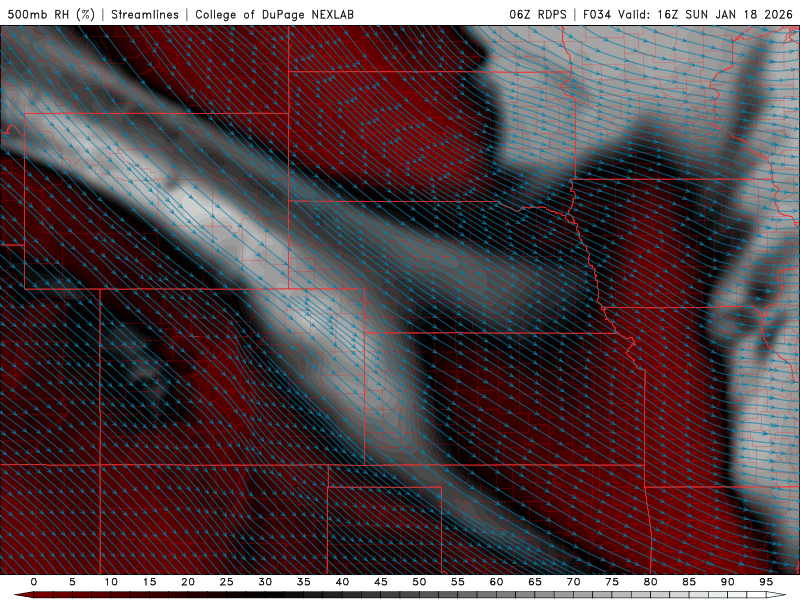Select the "30" colorbar tick
800x600 pixels.
coord(265,582)
